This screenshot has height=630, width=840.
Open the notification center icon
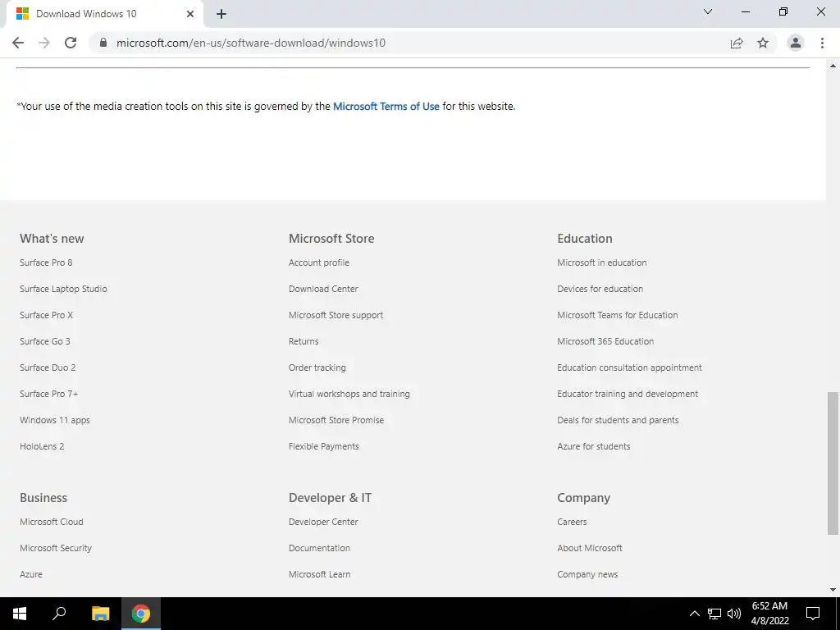(x=813, y=614)
